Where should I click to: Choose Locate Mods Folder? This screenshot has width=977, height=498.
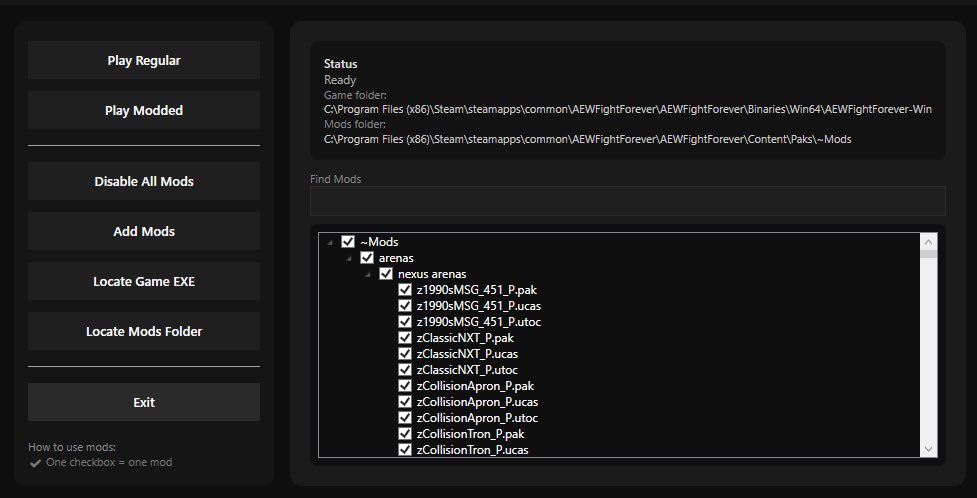[144, 331]
